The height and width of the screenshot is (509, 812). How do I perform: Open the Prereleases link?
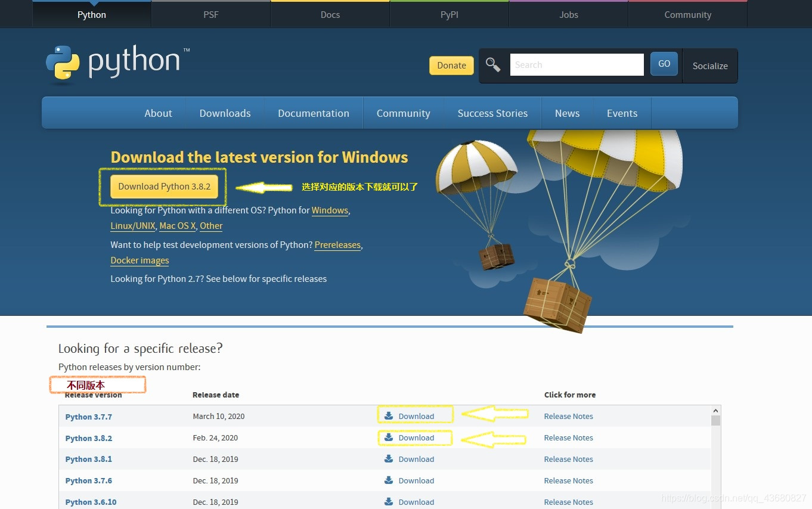point(337,245)
